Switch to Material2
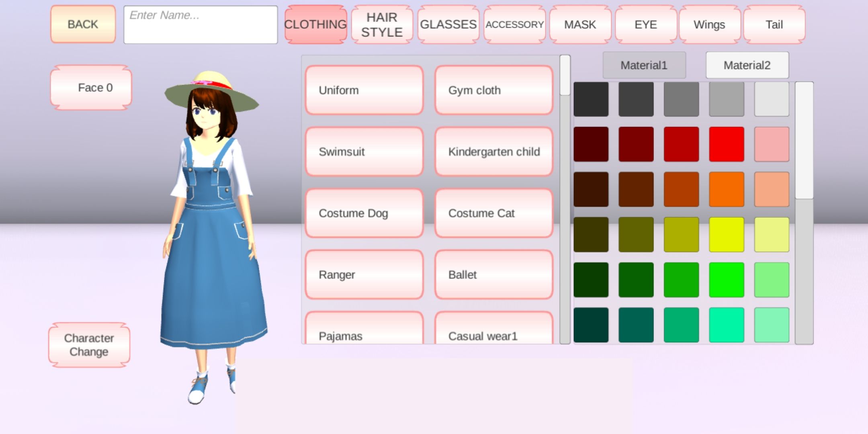Viewport: 868px width, 434px height. (747, 65)
